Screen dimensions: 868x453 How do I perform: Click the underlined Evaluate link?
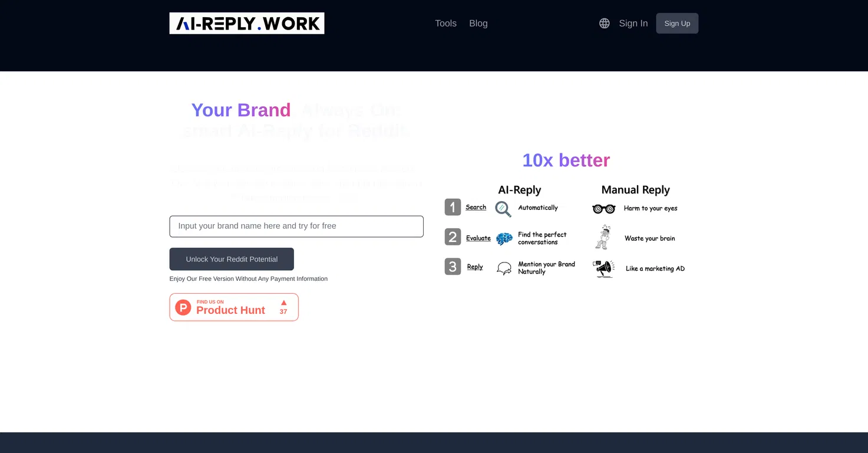coord(478,238)
